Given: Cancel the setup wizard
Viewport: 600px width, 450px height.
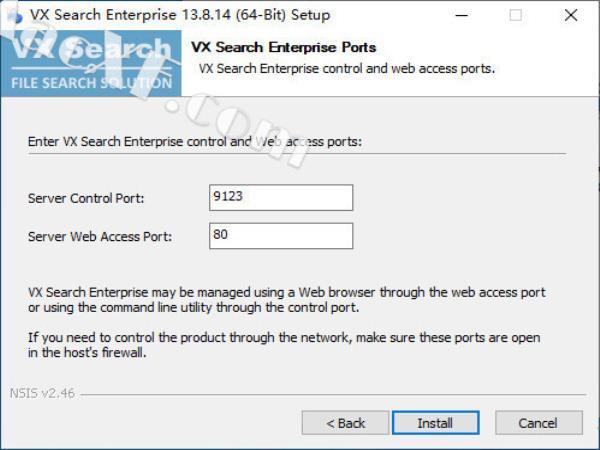Looking at the screenshot, I should click(x=538, y=423).
